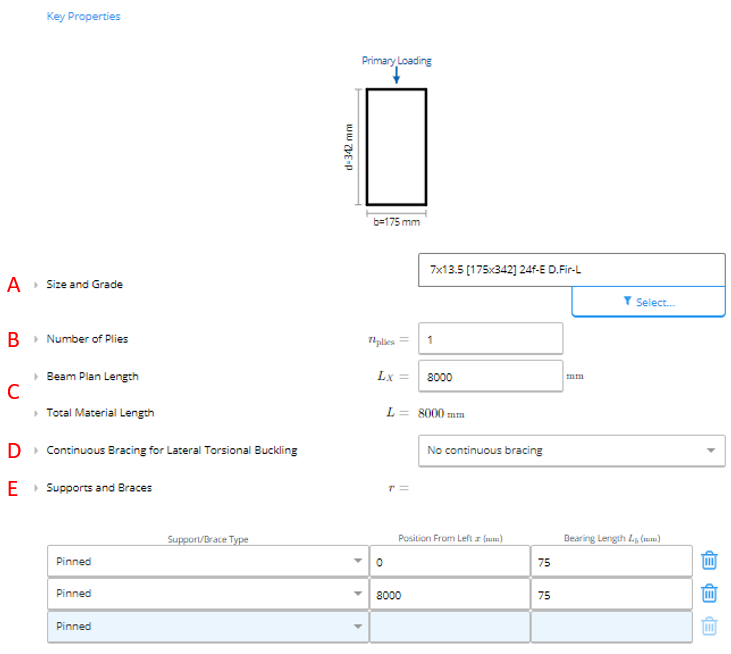Image resolution: width=731 pixels, height=654 pixels.
Task: Delete the support at position 8000
Action: pos(709,593)
